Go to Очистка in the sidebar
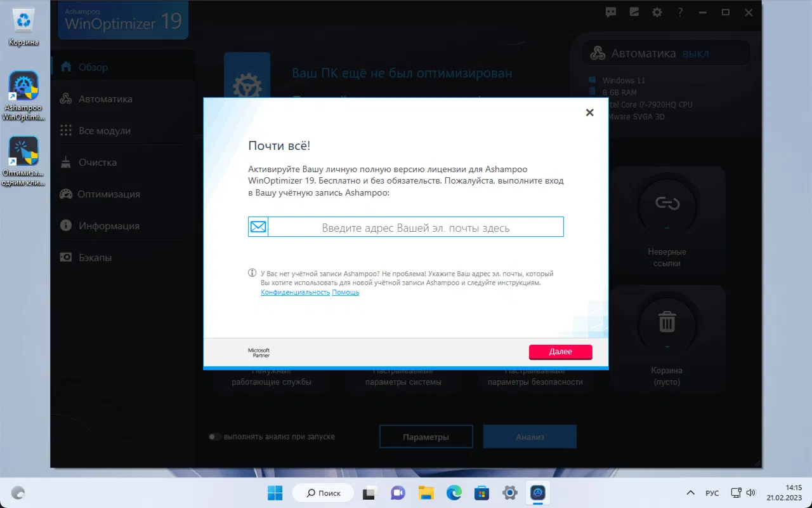The width and height of the screenshot is (812, 508). pos(123,162)
